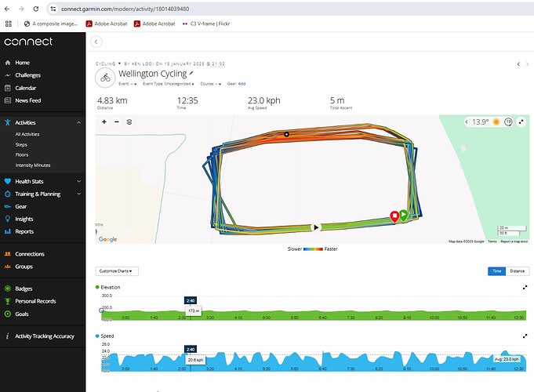Expand Training & Planning sidebar section

tap(78, 194)
